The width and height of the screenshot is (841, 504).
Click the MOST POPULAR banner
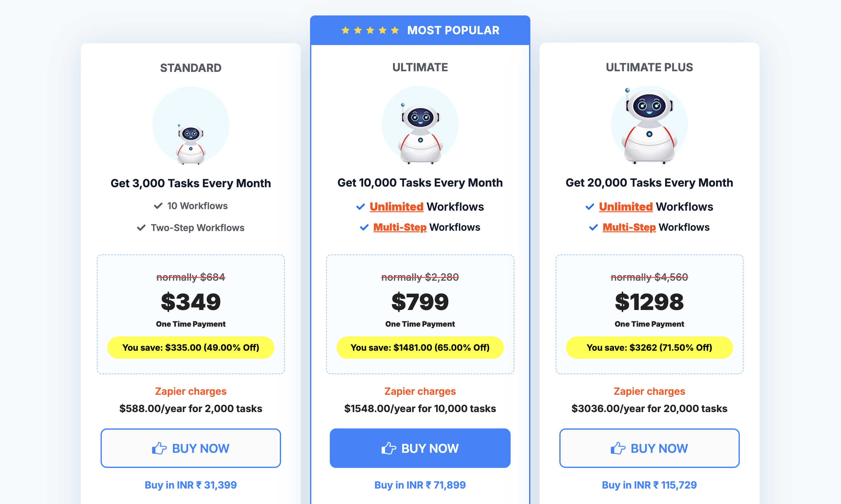click(x=420, y=30)
